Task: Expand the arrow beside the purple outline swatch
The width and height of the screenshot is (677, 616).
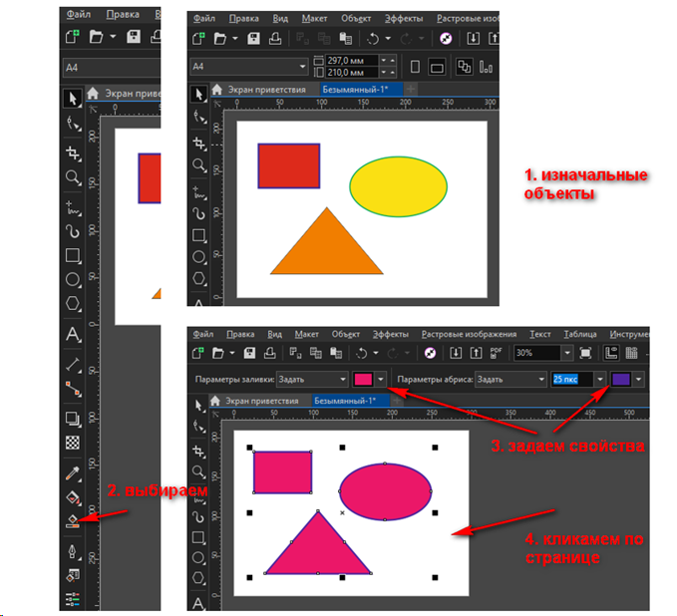Action: pyautogui.click(x=638, y=380)
